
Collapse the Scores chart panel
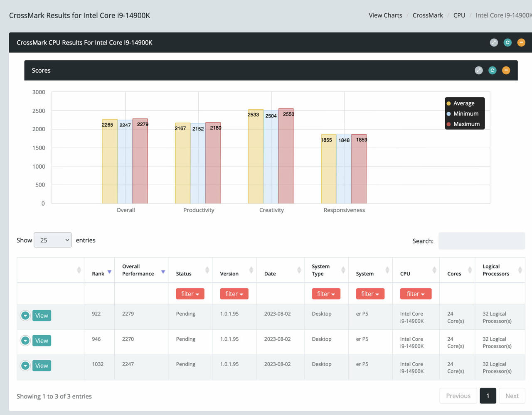click(506, 70)
